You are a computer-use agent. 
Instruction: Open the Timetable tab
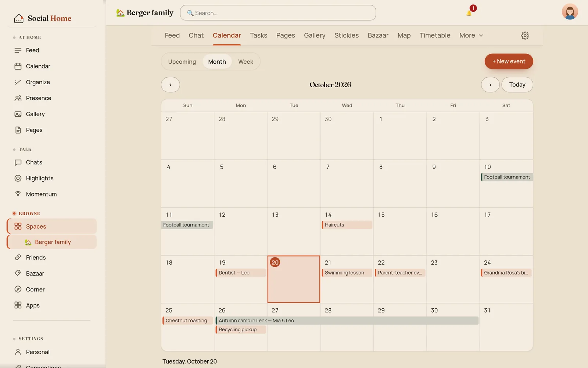435,35
